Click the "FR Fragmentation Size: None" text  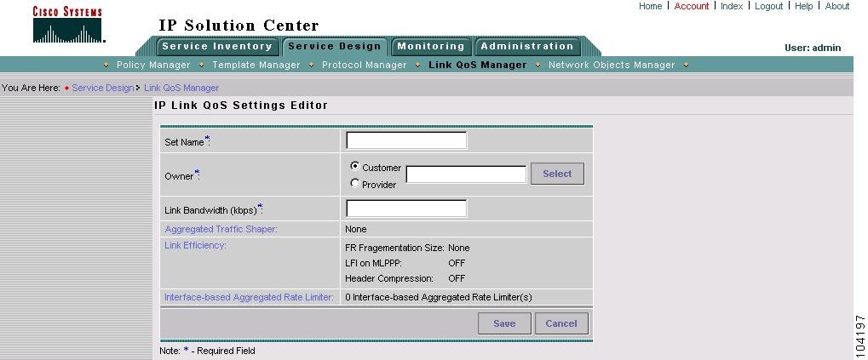[407, 248]
